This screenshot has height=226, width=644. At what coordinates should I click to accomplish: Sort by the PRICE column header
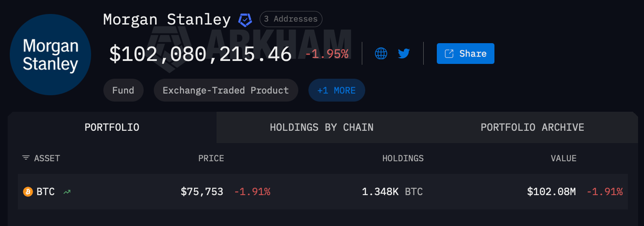pyautogui.click(x=211, y=158)
